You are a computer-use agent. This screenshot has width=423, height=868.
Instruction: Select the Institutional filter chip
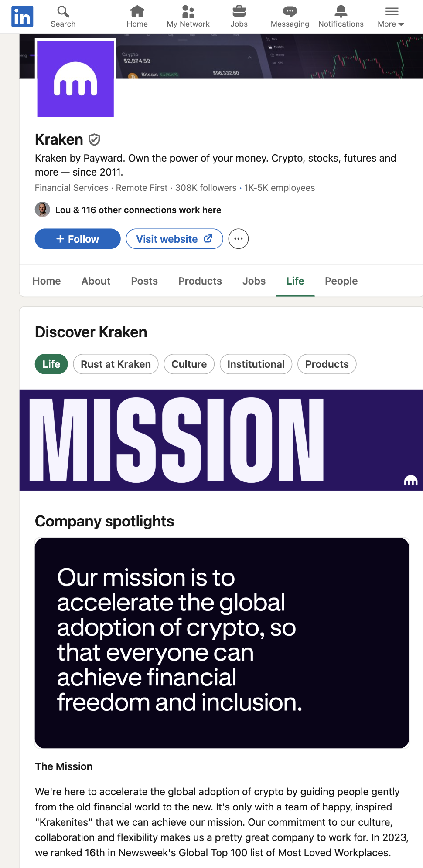[256, 364]
